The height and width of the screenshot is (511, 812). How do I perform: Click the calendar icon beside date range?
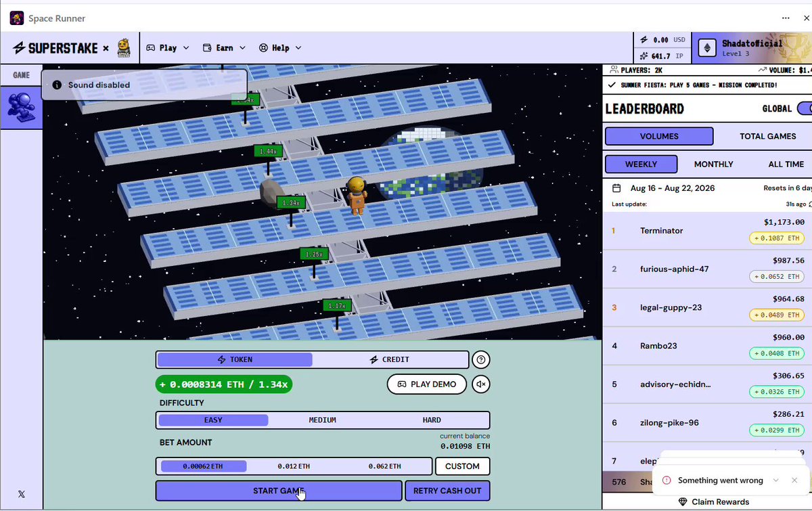pyautogui.click(x=616, y=188)
